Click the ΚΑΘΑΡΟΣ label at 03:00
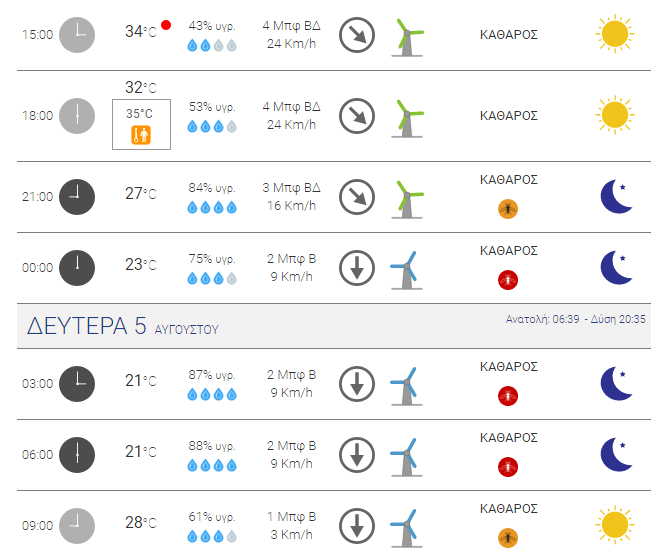This screenshot has height=548, width=670. click(508, 367)
